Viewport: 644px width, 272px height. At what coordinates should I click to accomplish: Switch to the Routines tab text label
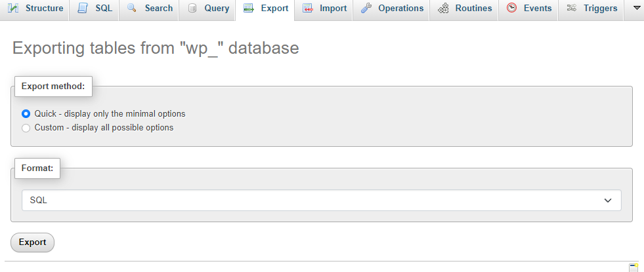pyautogui.click(x=473, y=9)
